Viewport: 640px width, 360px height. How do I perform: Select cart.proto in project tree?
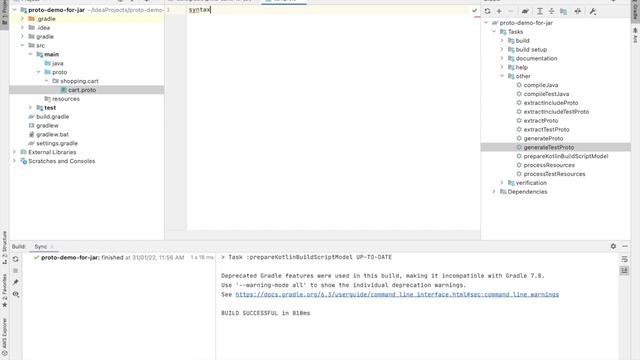point(82,90)
